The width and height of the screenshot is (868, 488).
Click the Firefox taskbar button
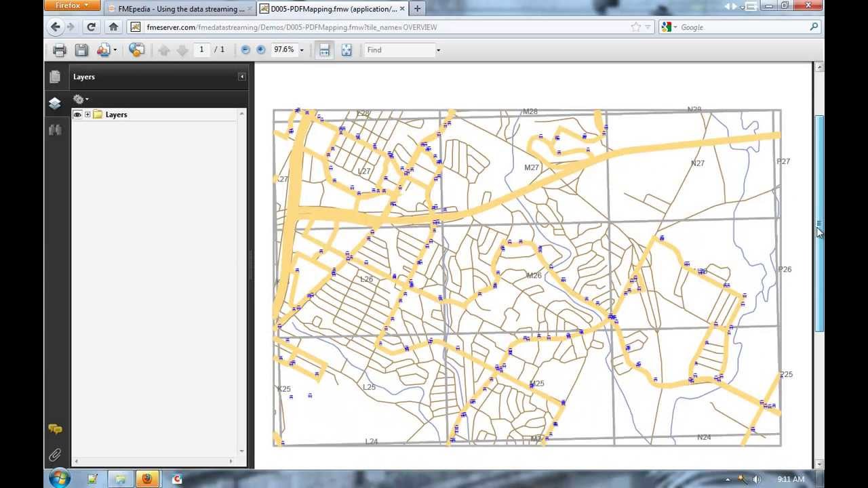[x=146, y=479]
